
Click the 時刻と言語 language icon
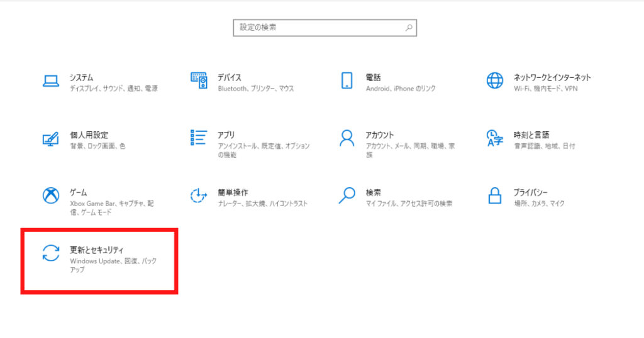(494, 138)
